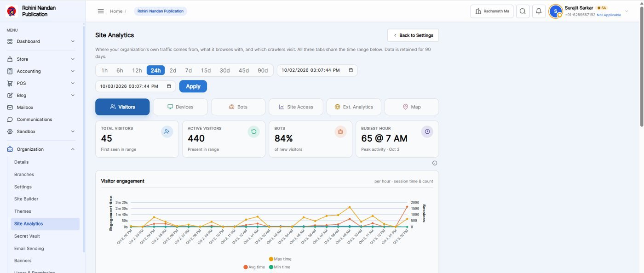The image size is (644, 273).
Task: Click the building icon in Radhanath button
Action: point(478,11)
